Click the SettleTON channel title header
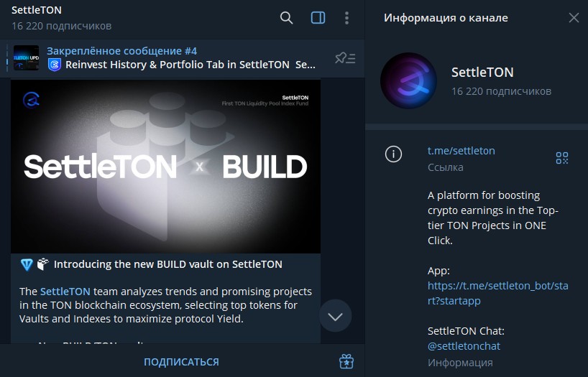This screenshot has width=588, height=377. [37, 10]
